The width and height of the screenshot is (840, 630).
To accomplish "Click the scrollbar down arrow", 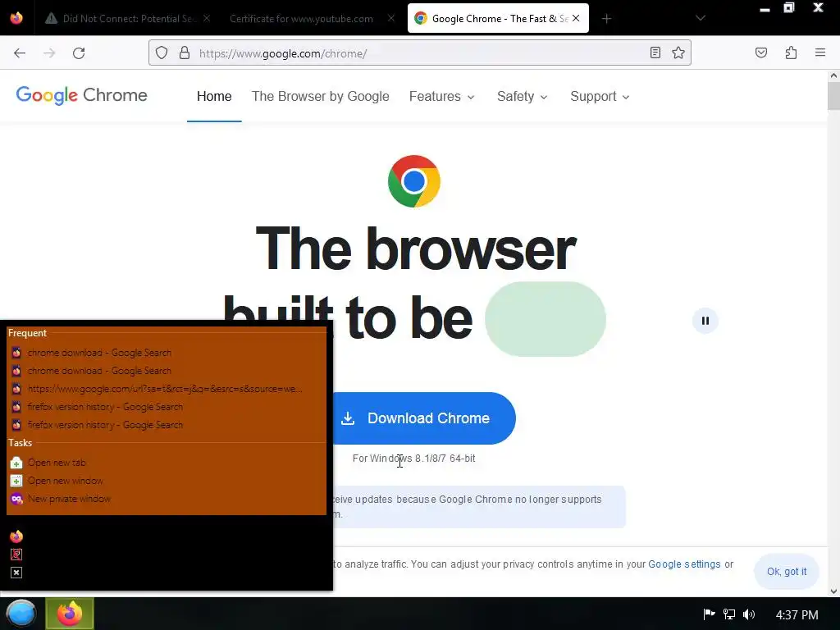I will click(833, 591).
